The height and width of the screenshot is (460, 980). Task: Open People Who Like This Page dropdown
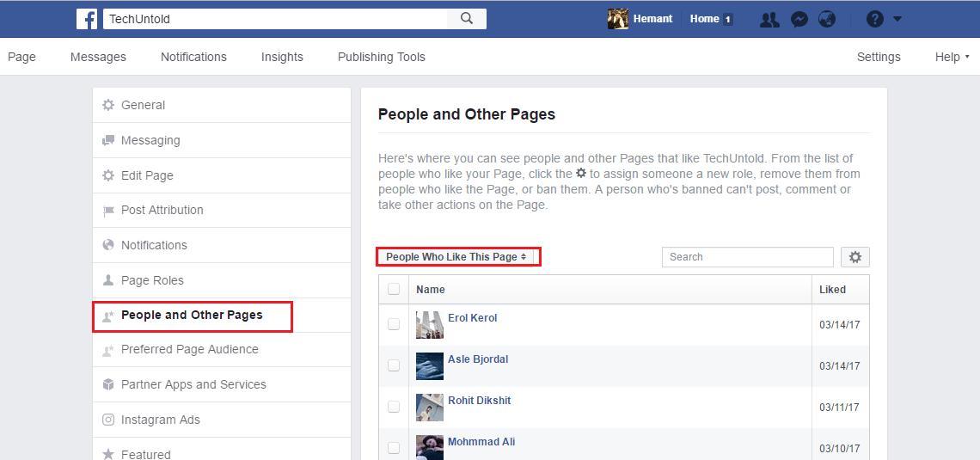[x=458, y=257]
